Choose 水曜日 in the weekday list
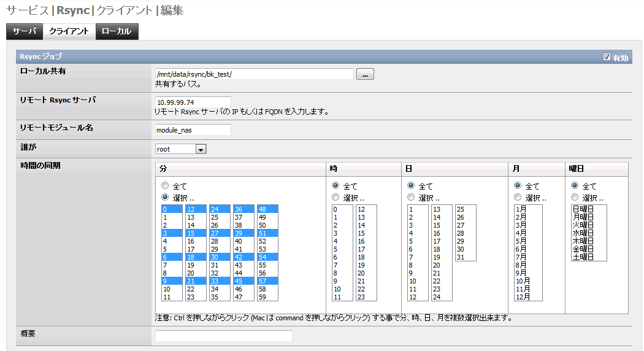 point(588,233)
